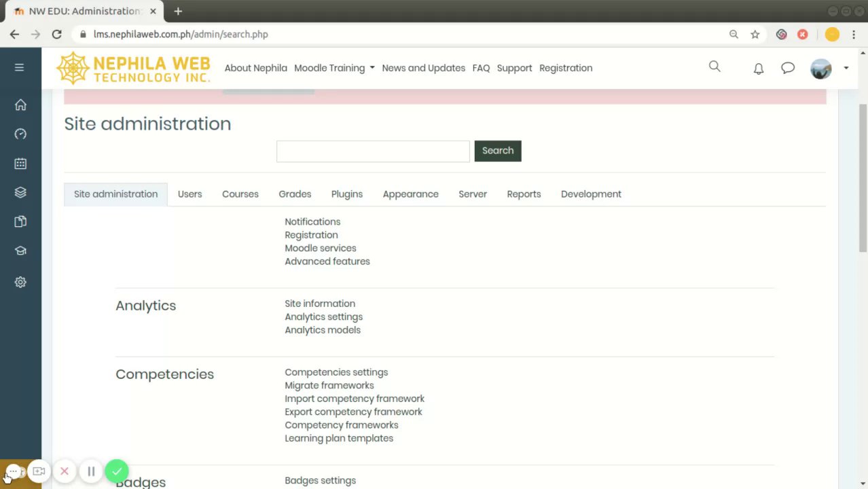Open Analytics settings
Image resolution: width=868 pixels, height=489 pixels.
click(324, 317)
